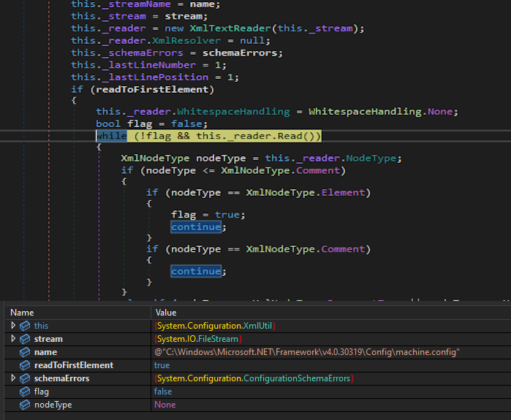Click the System.IO.FileStream value cell
This screenshot has width=511, height=420.
pyautogui.click(x=197, y=339)
